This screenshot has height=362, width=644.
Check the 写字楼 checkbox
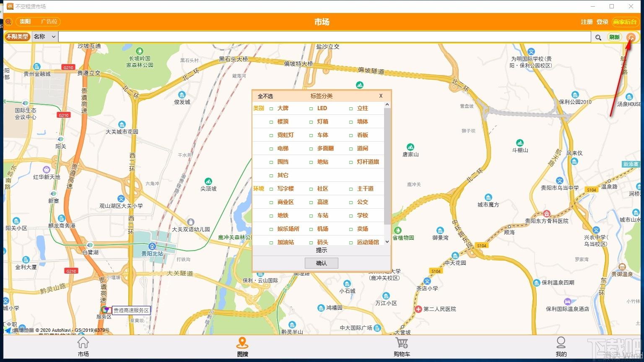271,189
